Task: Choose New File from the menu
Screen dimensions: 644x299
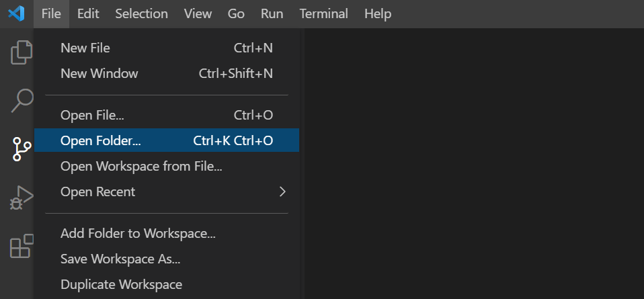Action: 85,48
